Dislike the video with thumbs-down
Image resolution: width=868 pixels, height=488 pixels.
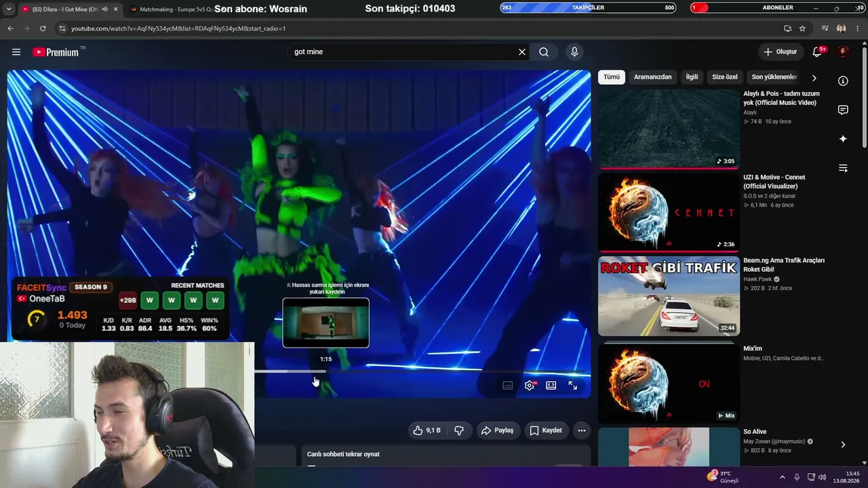(459, 430)
